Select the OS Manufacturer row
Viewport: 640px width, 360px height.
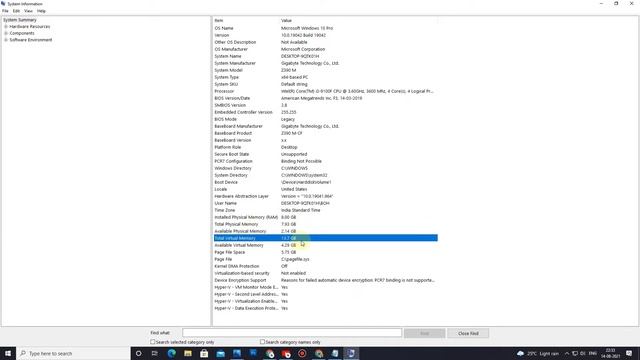[325, 49]
